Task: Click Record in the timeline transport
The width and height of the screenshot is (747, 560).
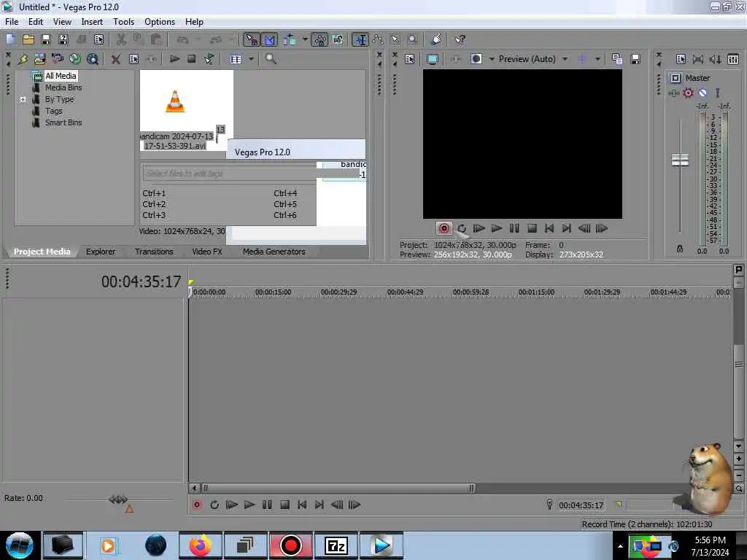Action: point(197,505)
